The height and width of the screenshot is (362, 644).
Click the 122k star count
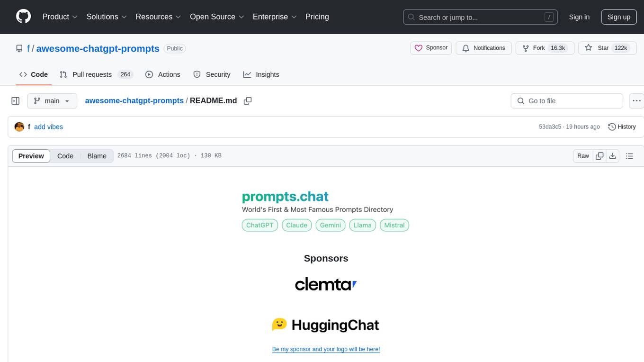coord(620,48)
